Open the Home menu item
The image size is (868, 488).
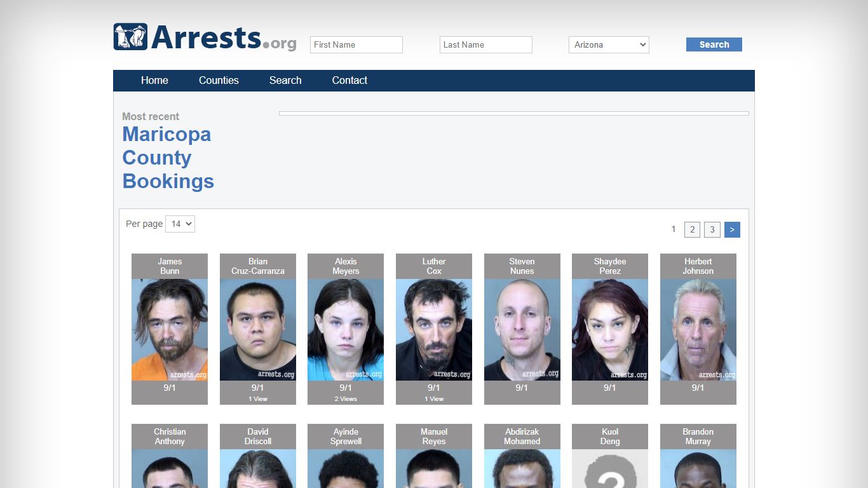click(x=154, y=80)
